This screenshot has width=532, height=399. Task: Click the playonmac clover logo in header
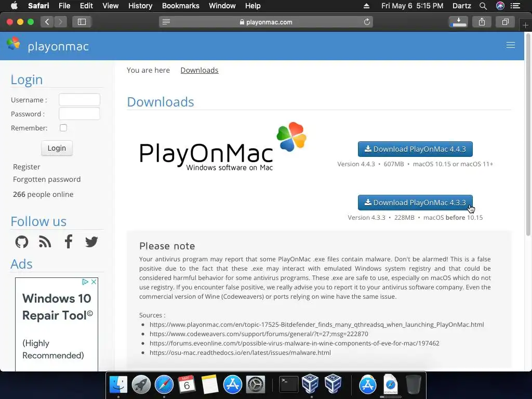tap(14, 44)
